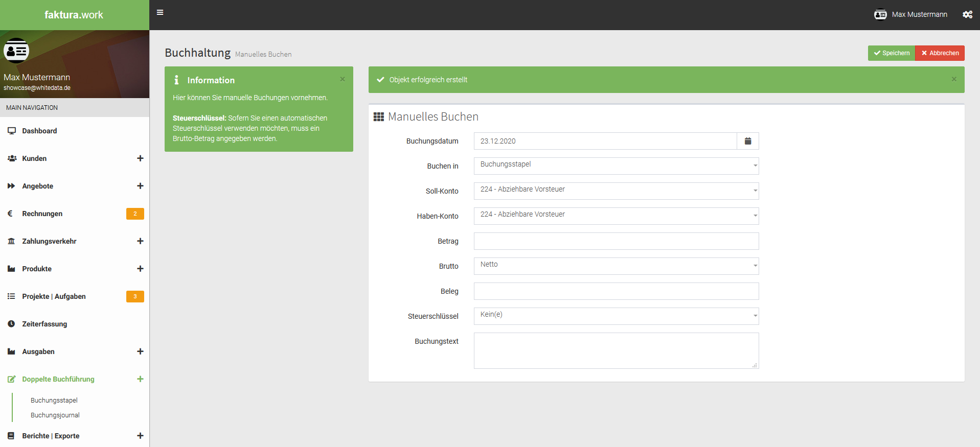Image resolution: width=980 pixels, height=447 pixels.
Task: Open Zeiterfassung menu item
Action: click(75, 324)
